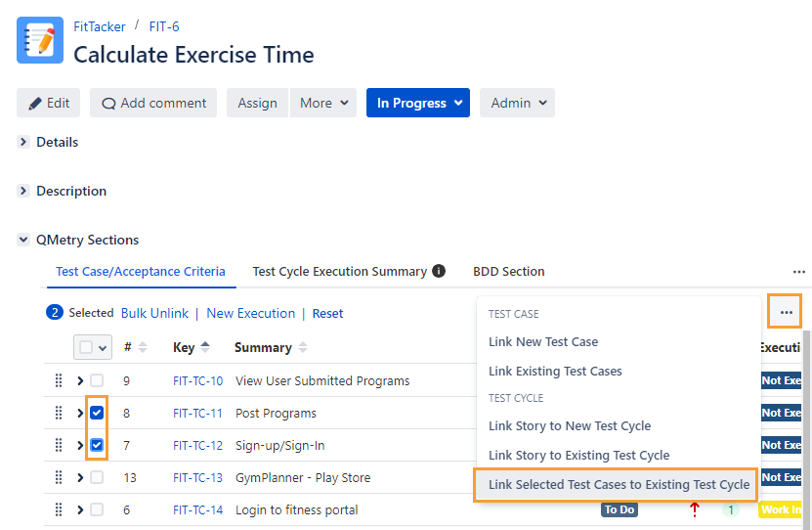Image resolution: width=812 pixels, height=530 pixels.
Task: Open the FitTacker breadcrumb link
Action: pyautogui.click(x=100, y=26)
